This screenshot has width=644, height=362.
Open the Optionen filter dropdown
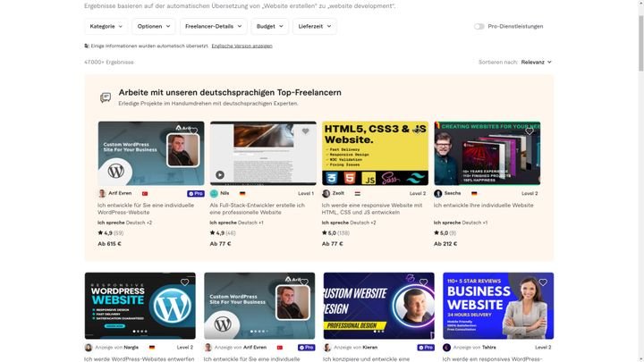154,26
